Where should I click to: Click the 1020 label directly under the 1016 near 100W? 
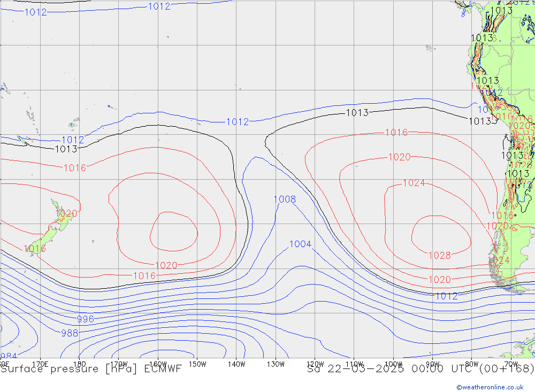click(x=400, y=157)
